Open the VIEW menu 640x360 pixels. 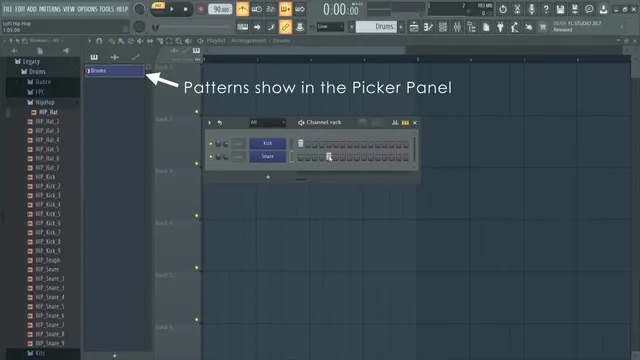[x=69, y=9]
